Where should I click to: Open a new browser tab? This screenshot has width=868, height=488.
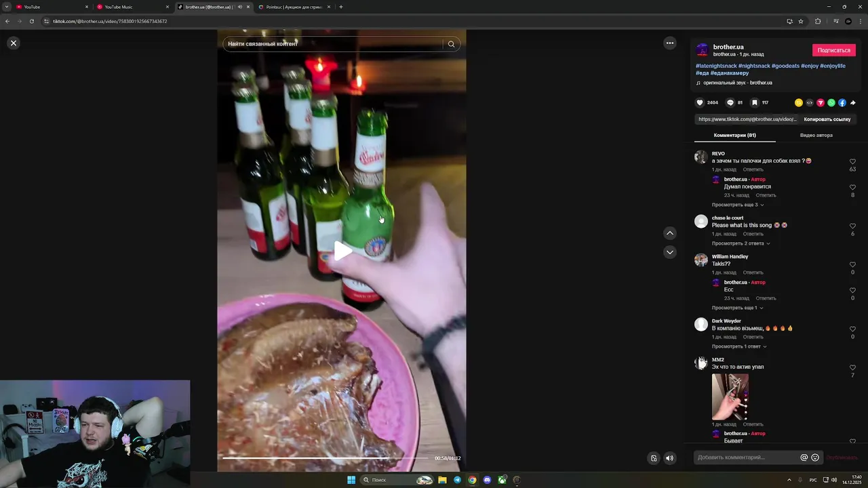[x=341, y=7]
